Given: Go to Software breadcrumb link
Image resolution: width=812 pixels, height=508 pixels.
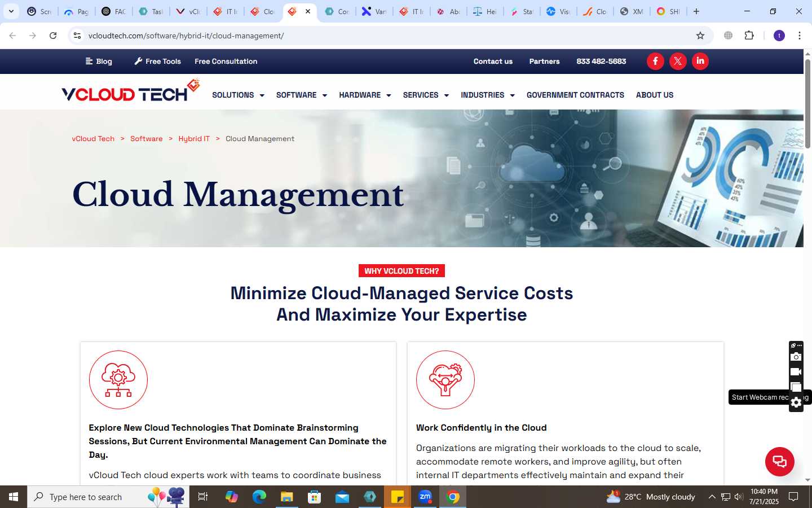Looking at the screenshot, I should point(146,138).
